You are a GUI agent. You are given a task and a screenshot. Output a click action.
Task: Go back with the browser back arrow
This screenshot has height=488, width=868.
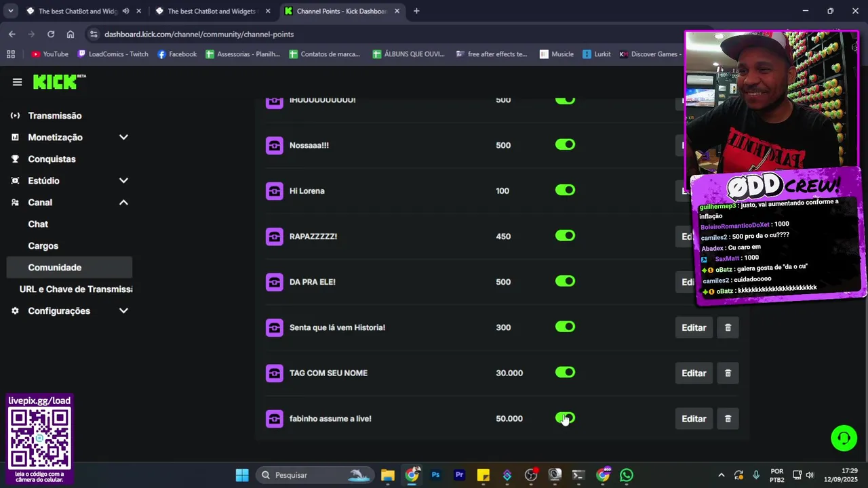12,34
